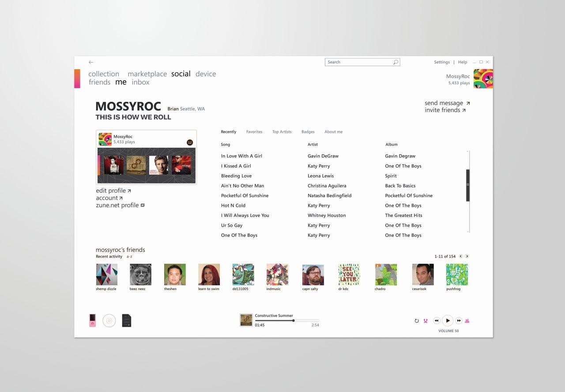Toggle shuffle in the player controls
Viewport: 565px width, 392px height.
[426, 321]
